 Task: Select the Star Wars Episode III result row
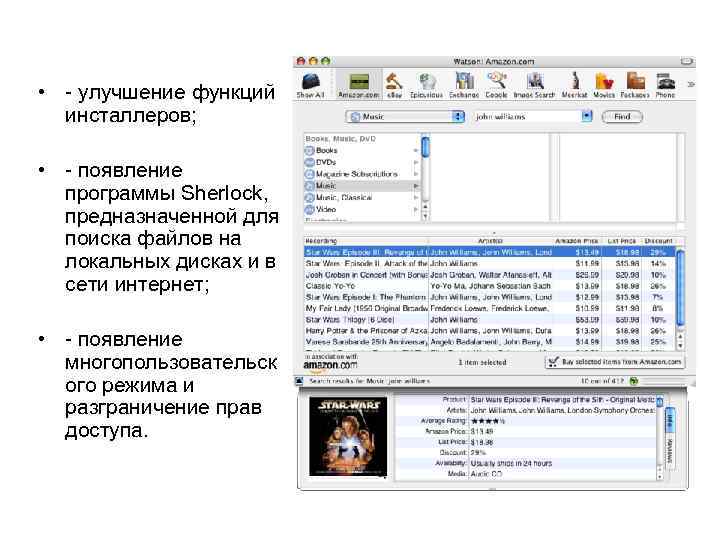pos(489,252)
